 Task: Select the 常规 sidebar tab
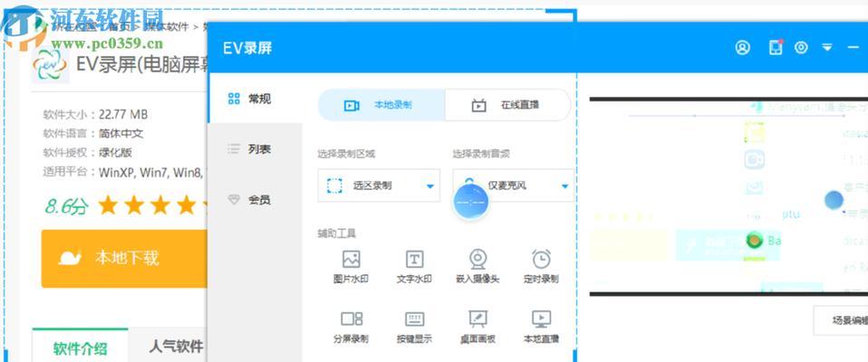point(256,99)
